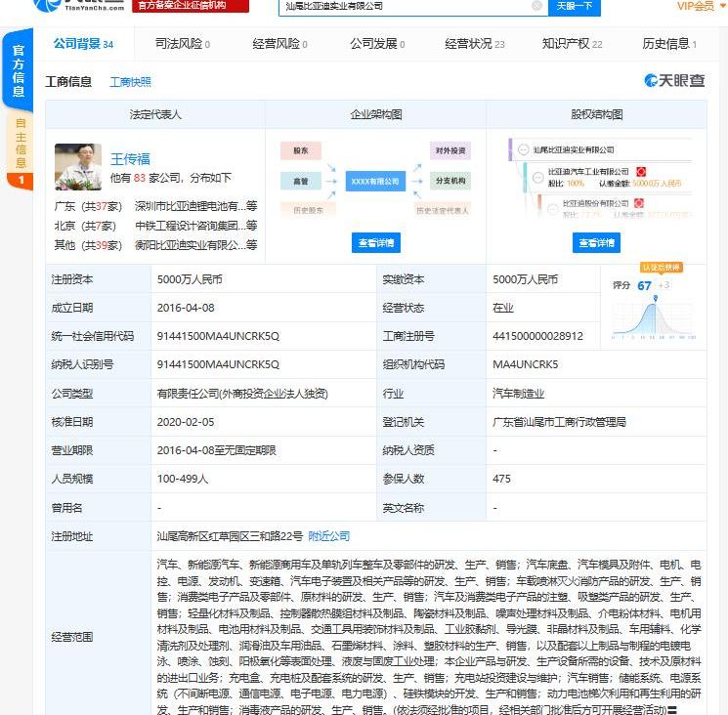Click the score distribution chart

point(654,317)
